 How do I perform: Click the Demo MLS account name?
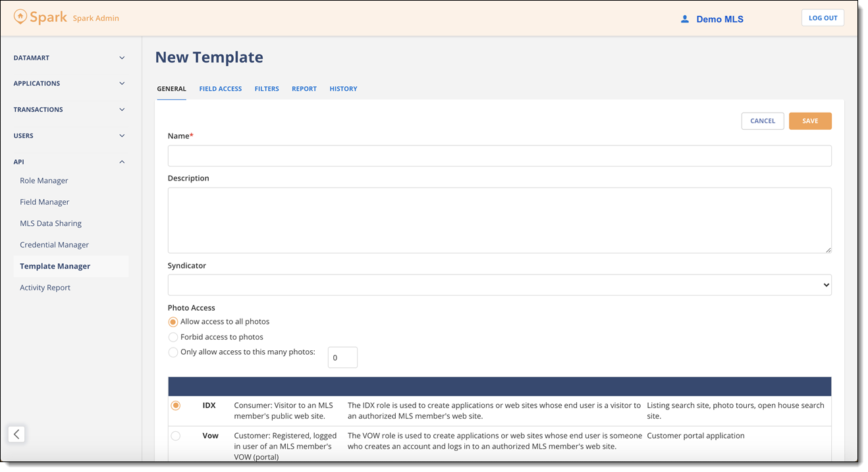point(720,19)
